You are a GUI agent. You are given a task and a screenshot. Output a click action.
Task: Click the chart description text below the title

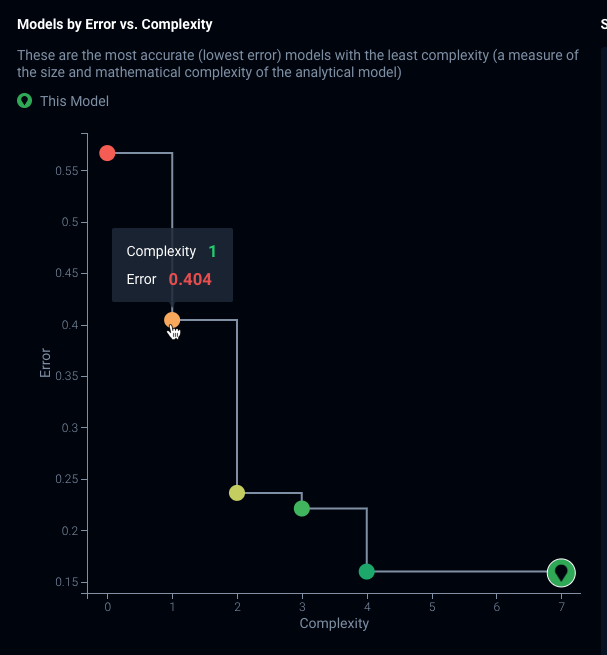tap(297, 64)
